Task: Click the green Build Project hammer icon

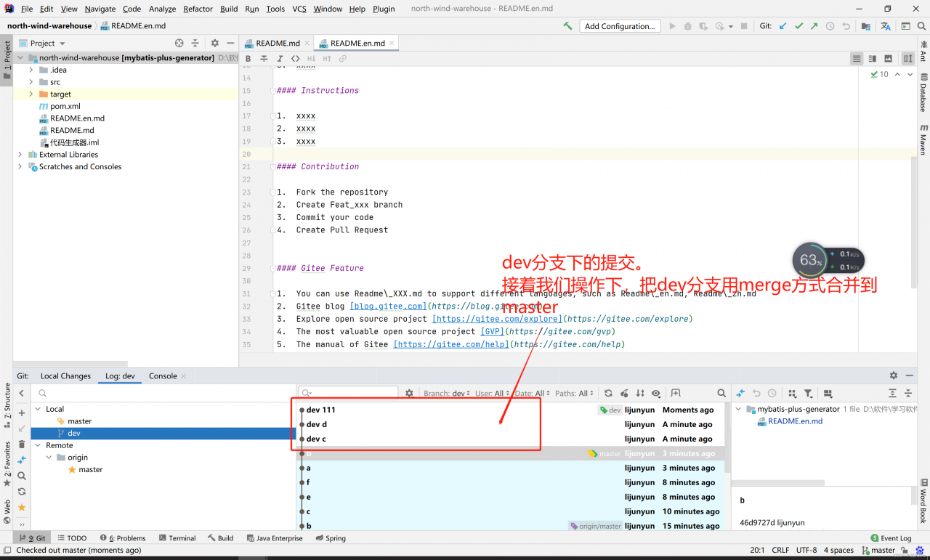Action: pos(567,26)
